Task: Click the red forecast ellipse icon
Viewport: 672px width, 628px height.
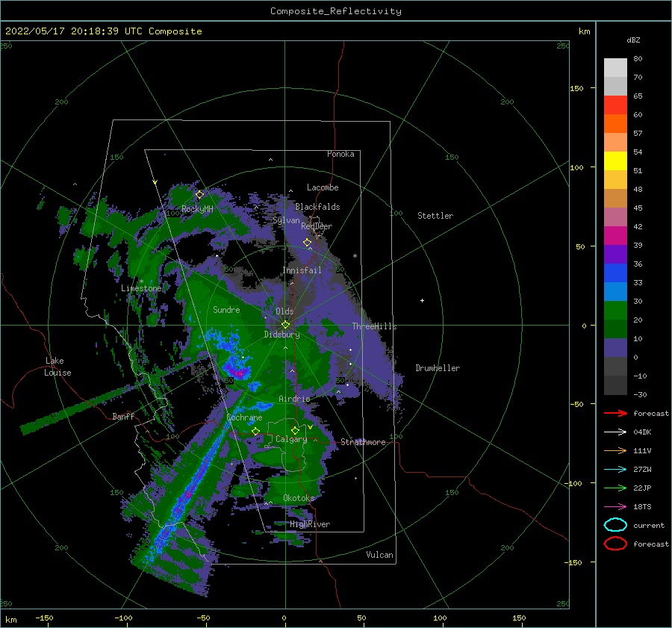Action: pyautogui.click(x=615, y=544)
